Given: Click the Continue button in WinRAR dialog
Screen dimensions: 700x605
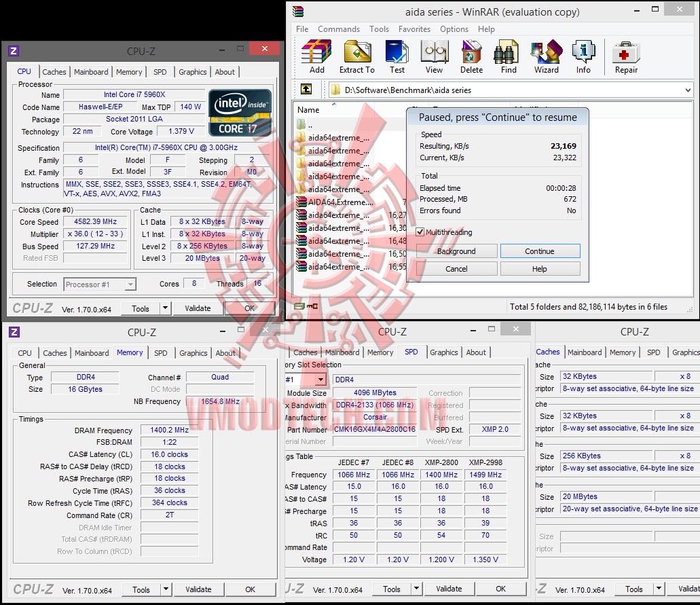Looking at the screenshot, I should click(x=540, y=251).
